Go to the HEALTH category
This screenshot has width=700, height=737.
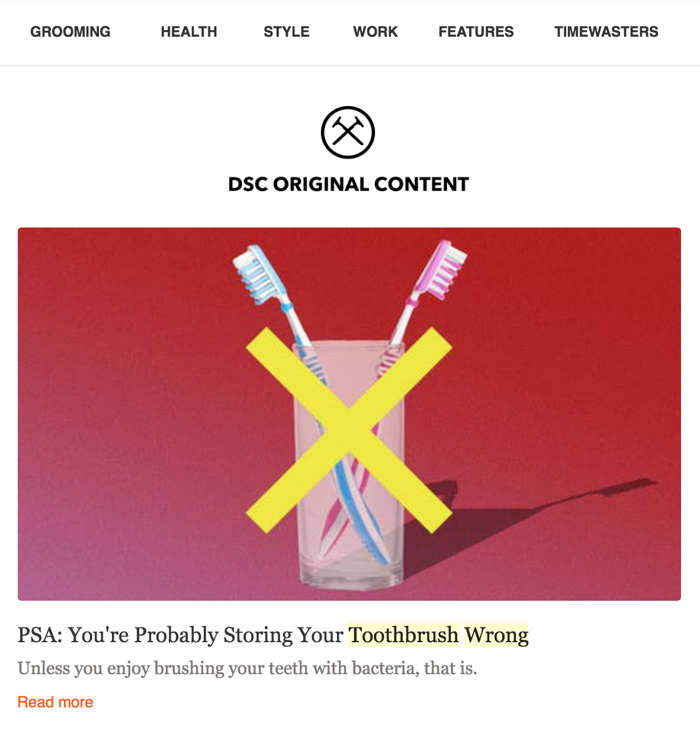[189, 32]
